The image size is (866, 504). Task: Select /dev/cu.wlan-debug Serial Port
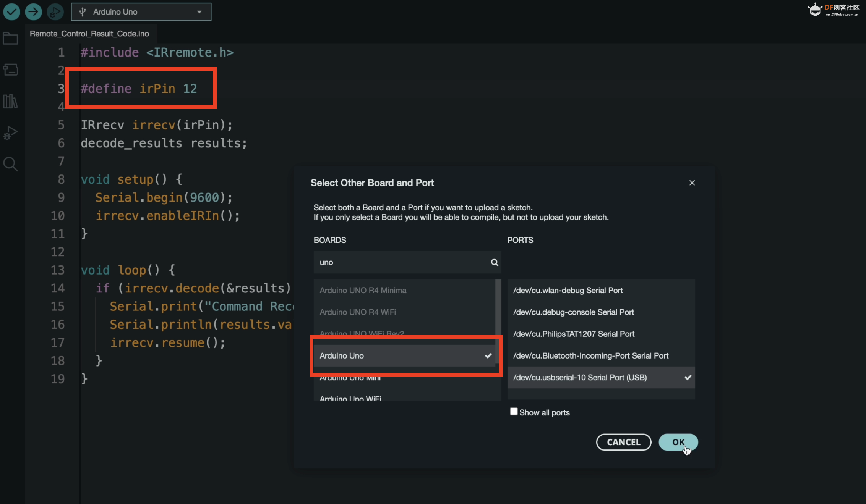click(601, 291)
